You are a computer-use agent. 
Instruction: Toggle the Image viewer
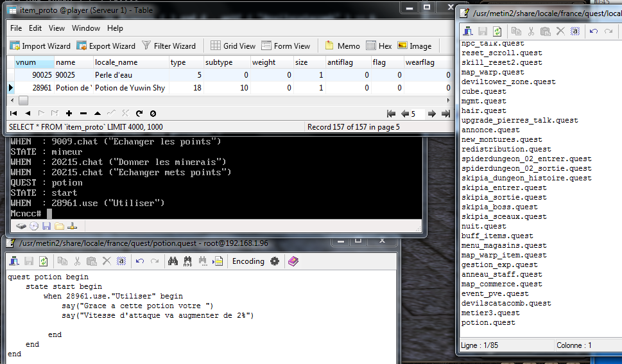415,46
